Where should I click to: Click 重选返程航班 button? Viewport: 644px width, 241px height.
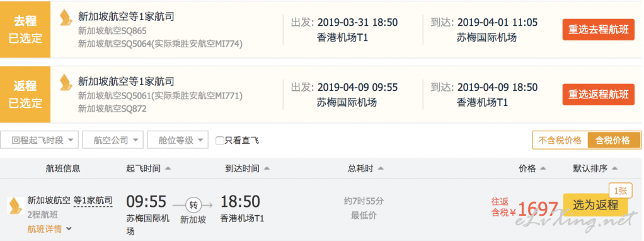tap(599, 94)
